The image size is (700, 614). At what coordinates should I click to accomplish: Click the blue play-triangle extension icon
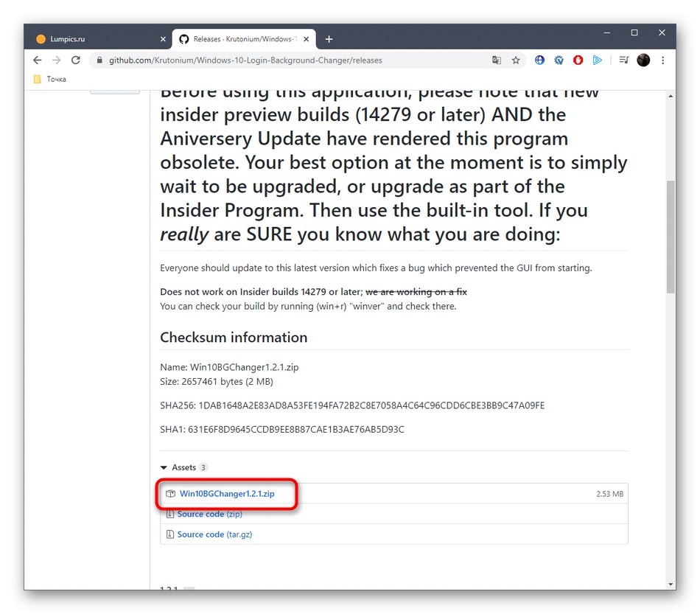coord(598,60)
